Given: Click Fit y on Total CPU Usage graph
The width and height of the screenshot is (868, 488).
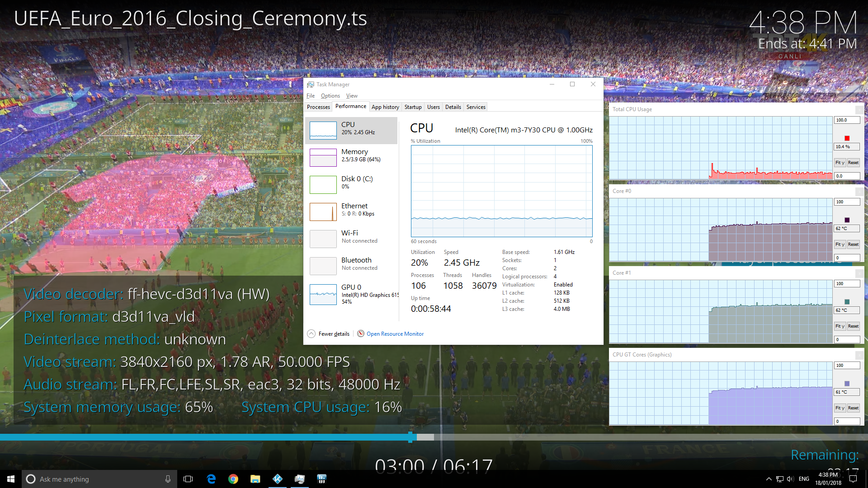Looking at the screenshot, I should pyautogui.click(x=840, y=163).
